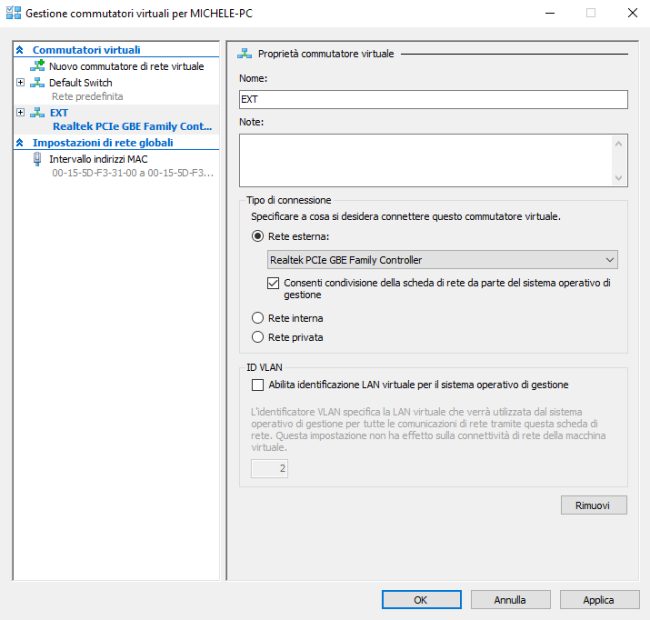Screen dimensions: 650x620
Task: Click the window title bar app icon
Action: 13,13
